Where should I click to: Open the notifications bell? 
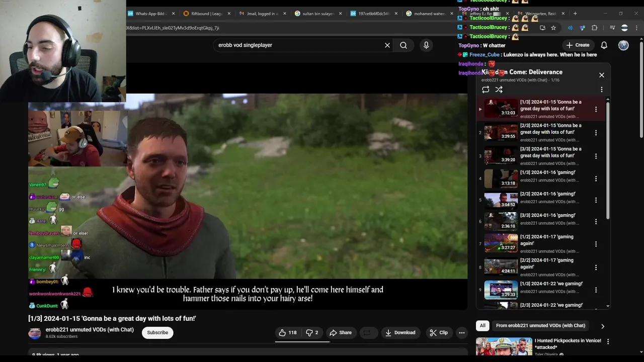pos(604,45)
